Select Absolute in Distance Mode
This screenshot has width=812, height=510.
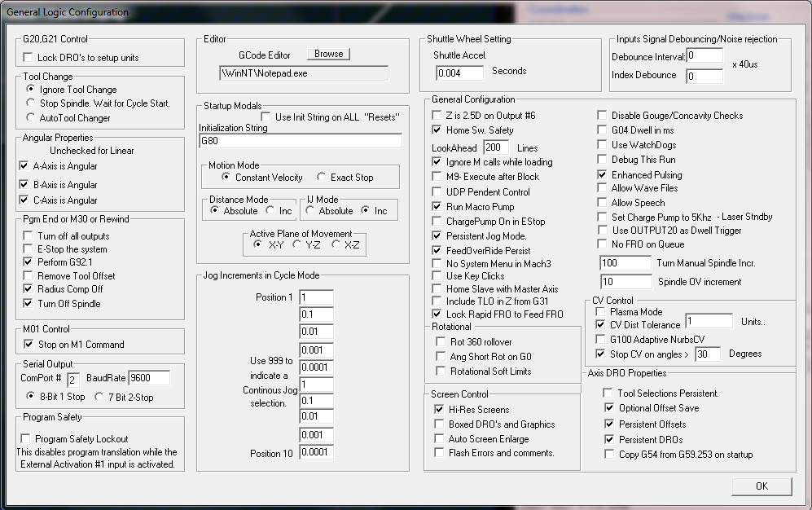pos(214,210)
